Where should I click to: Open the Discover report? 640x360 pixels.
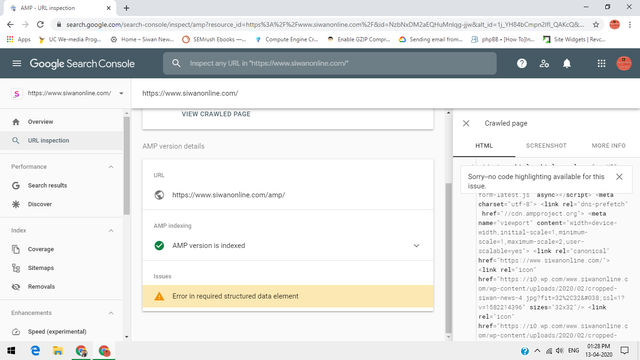coord(61,204)
